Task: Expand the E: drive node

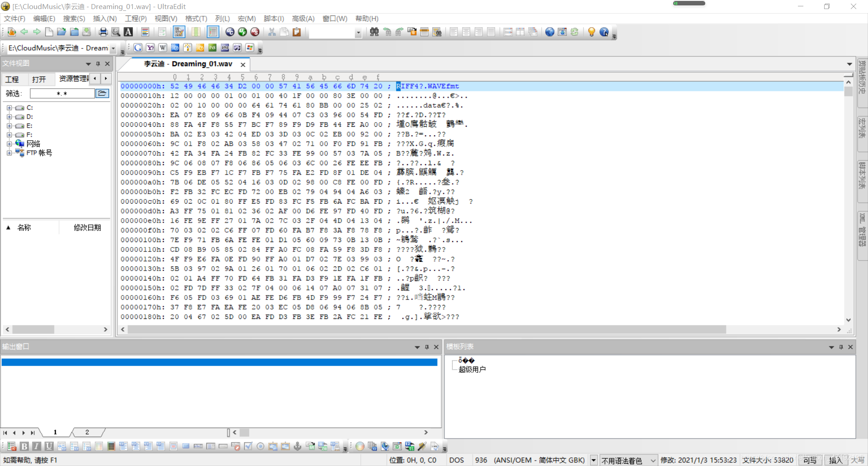Action: [9, 126]
